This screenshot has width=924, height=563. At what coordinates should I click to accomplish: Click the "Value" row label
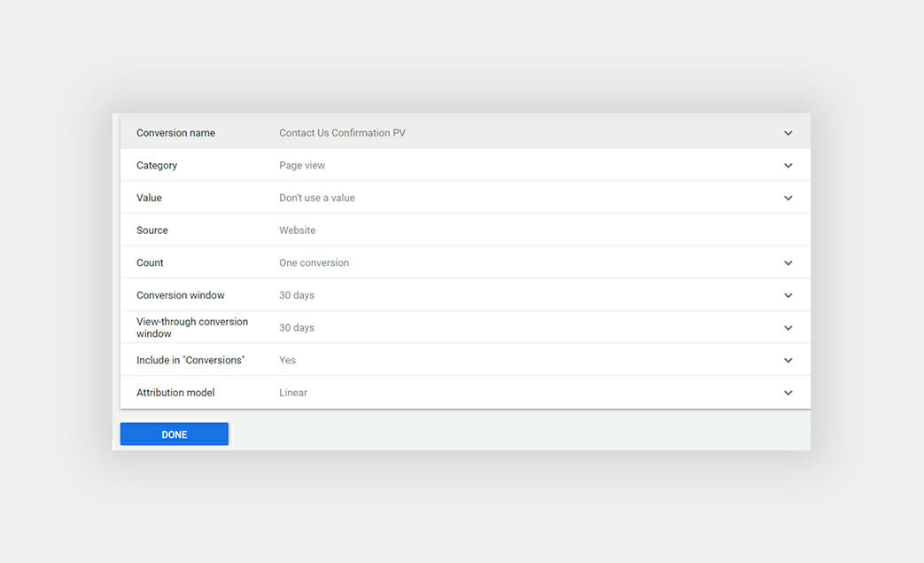[149, 198]
